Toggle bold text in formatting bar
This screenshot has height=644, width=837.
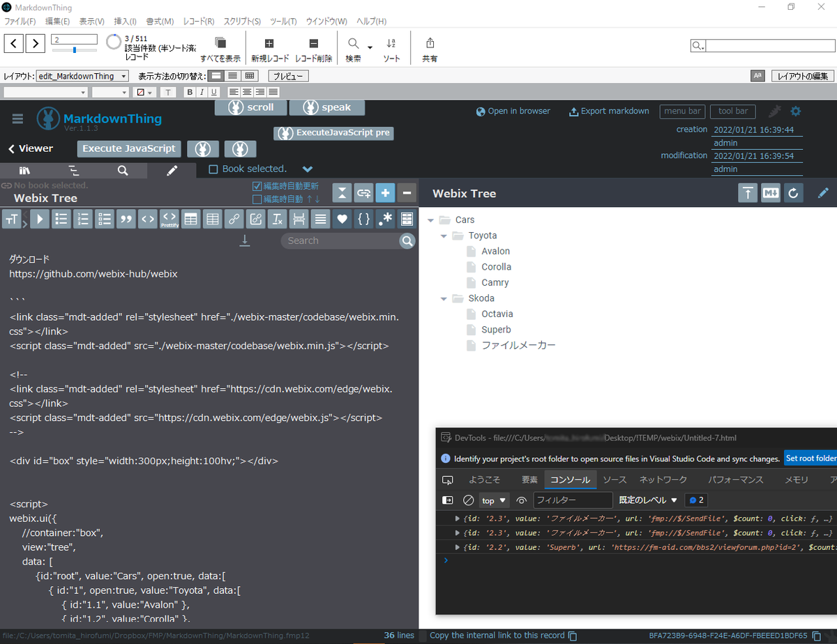190,92
